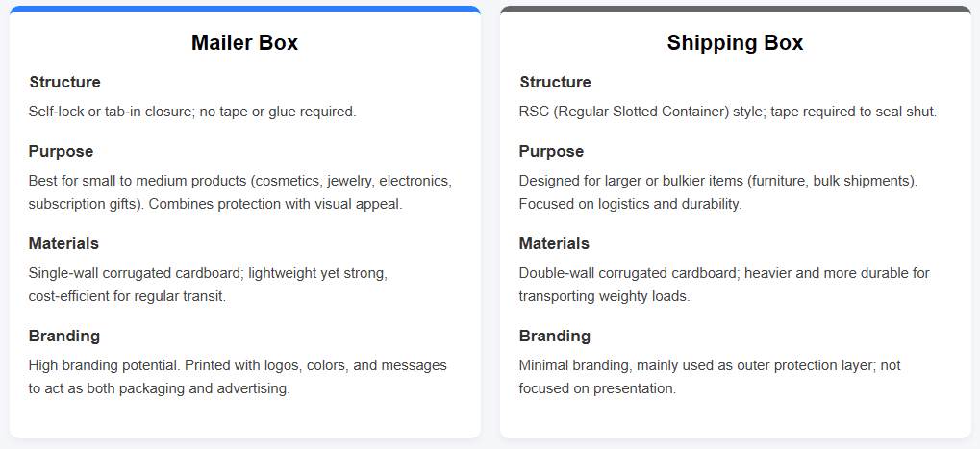Click the Shipping Box Branding heading
This screenshot has height=449, width=980.
coord(555,337)
